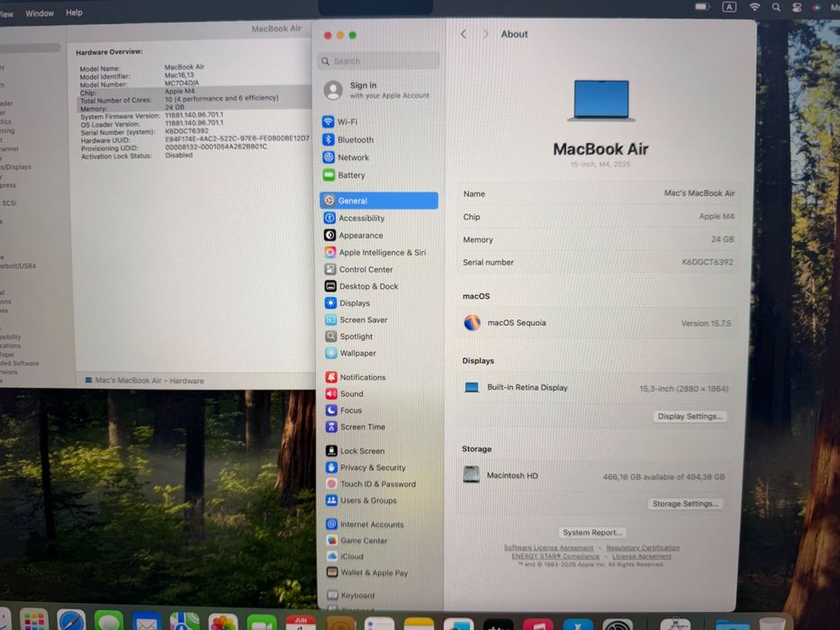Click the MacBook Air laptop image in About
Viewport: 840px width, 630px height.
coord(601,101)
